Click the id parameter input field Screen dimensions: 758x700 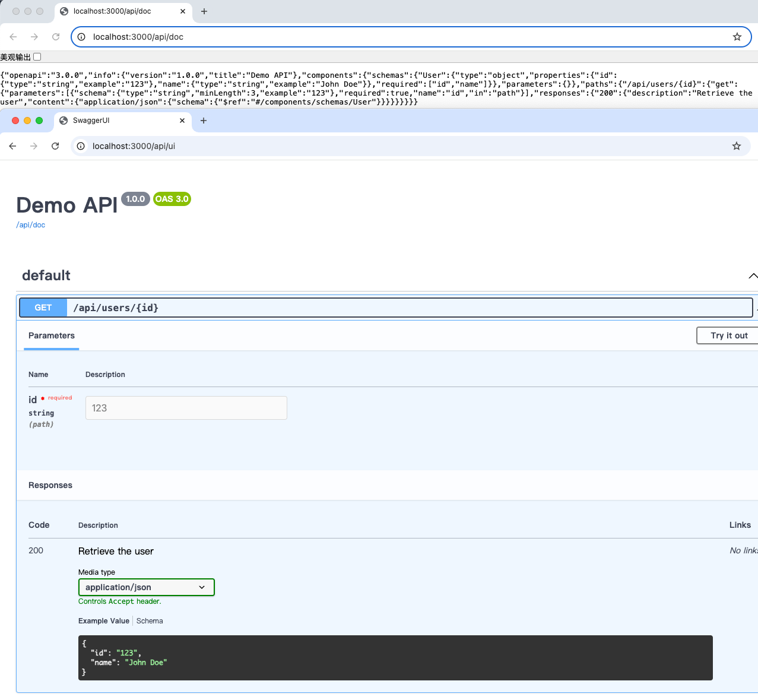click(186, 408)
